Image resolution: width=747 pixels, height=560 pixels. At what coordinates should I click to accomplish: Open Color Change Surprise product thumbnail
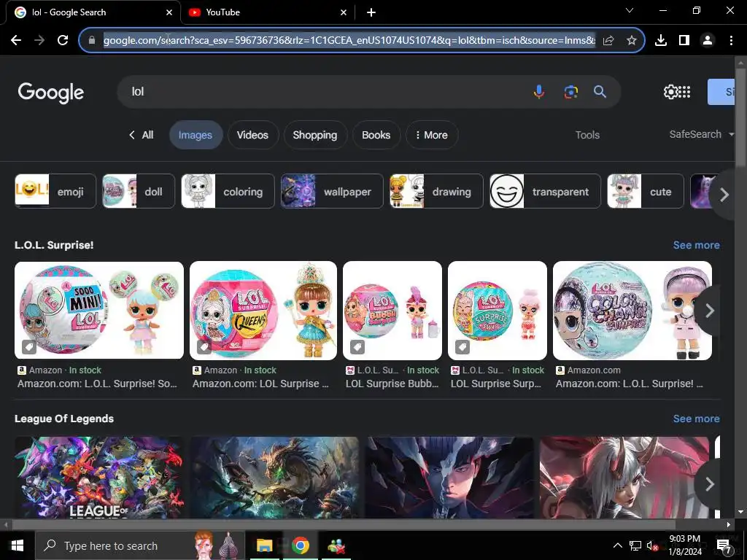pyautogui.click(x=632, y=311)
